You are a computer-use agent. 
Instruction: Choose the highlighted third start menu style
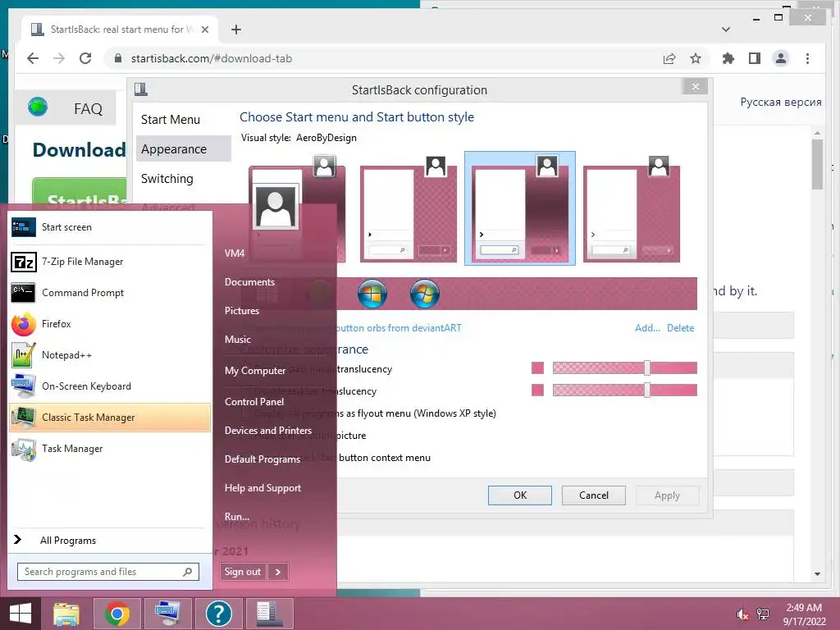click(519, 208)
